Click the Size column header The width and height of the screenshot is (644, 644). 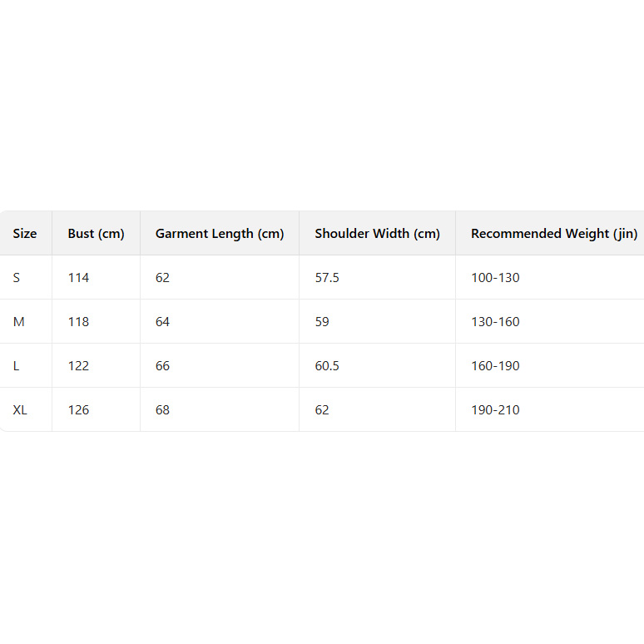(25, 234)
